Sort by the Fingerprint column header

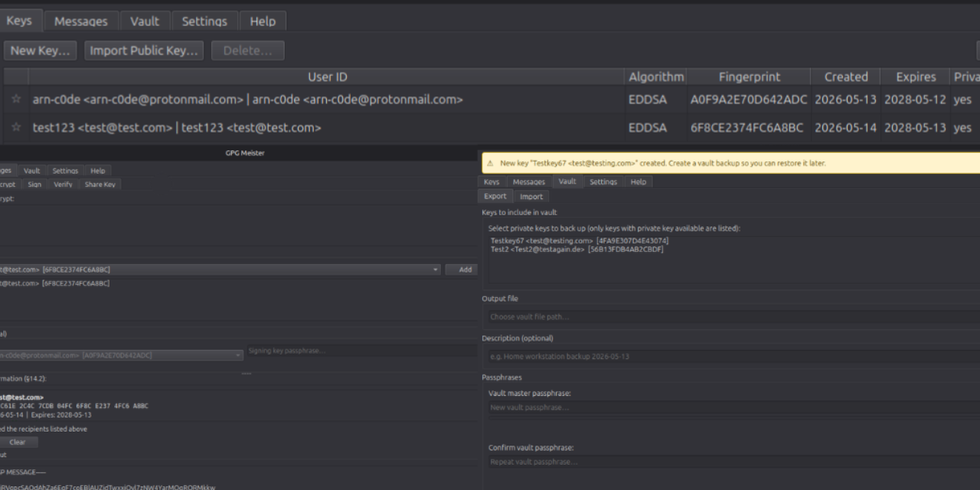749,77
